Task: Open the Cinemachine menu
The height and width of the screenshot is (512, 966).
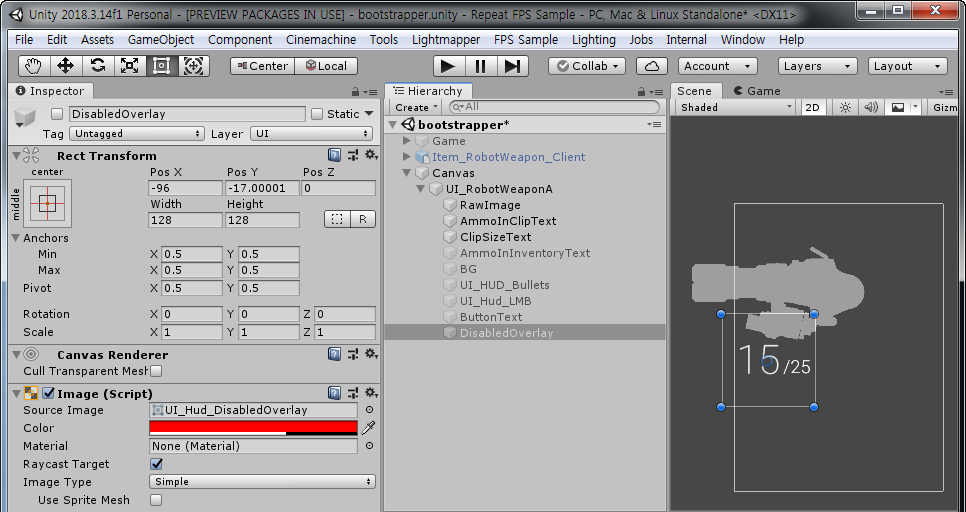Action: click(x=321, y=39)
